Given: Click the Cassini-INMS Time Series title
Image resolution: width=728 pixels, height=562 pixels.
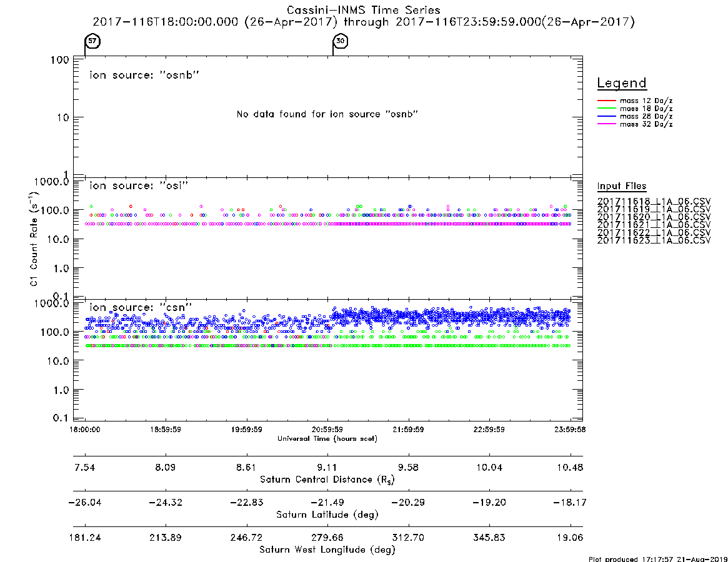Looking at the screenshot, I should [364, 10].
